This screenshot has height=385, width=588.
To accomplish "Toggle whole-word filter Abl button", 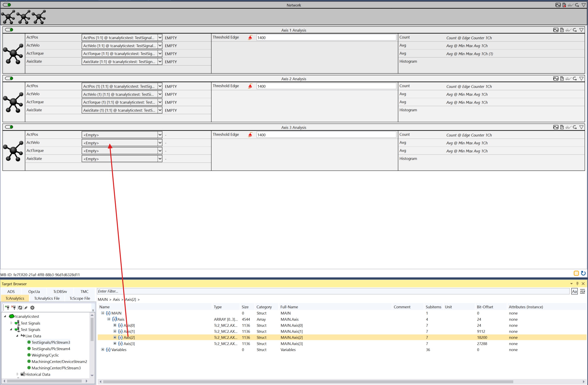I will pos(582,291).
